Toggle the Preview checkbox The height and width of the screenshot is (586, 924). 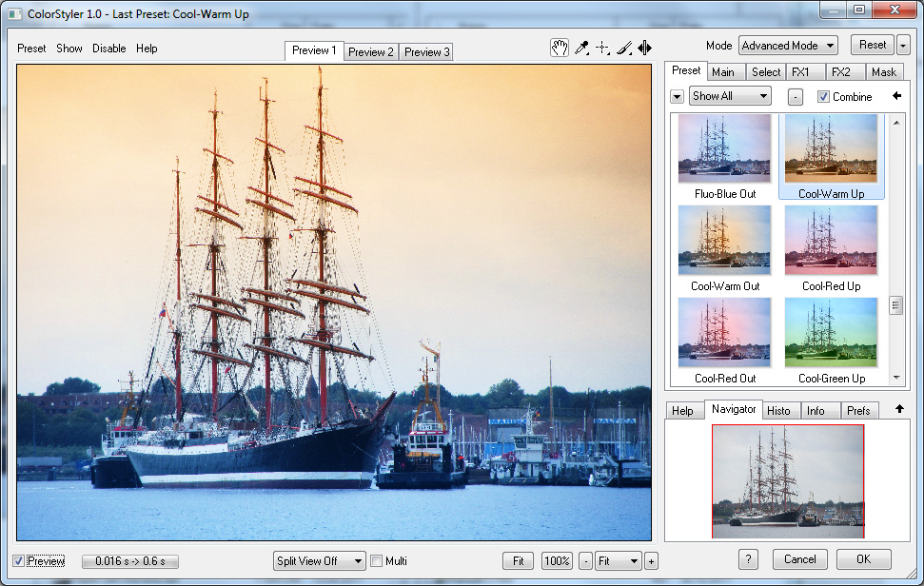20,561
